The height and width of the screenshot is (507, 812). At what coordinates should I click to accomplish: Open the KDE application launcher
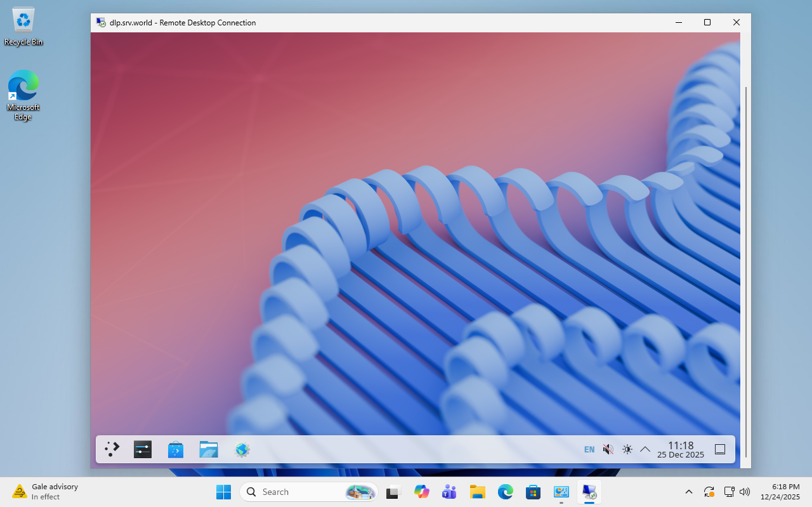[112, 449]
